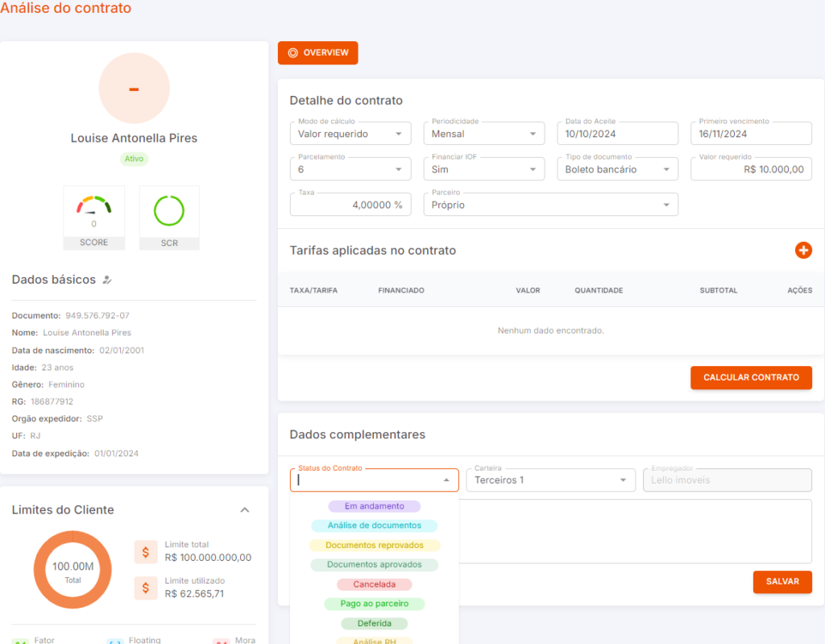
Task: Click the SALVAR button
Action: pos(782,581)
